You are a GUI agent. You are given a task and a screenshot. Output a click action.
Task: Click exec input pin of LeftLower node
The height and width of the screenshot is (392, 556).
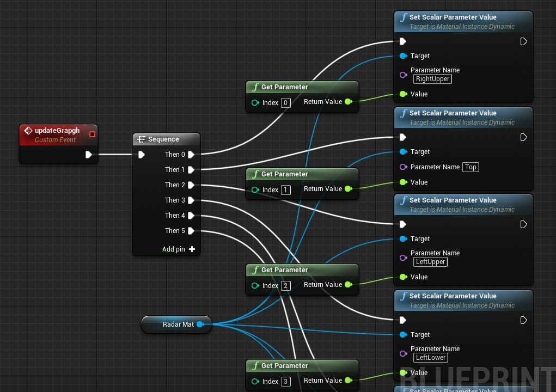[403, 320]
